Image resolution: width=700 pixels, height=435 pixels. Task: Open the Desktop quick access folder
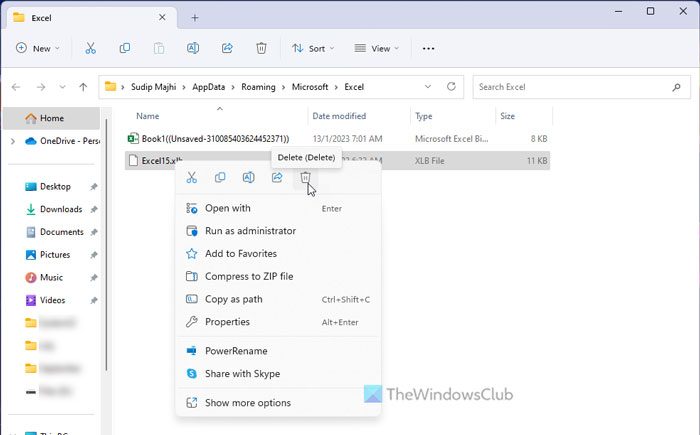pyautogui.click(x=55, y=187)
